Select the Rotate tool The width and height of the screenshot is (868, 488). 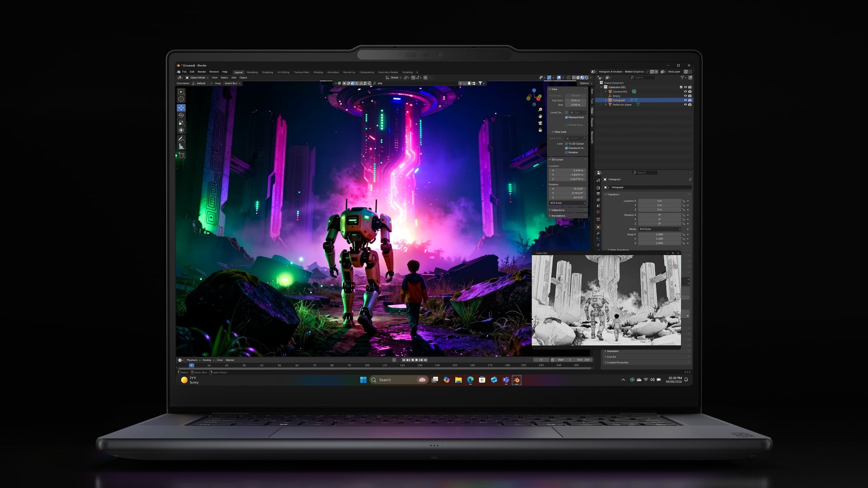pos(181,115)
